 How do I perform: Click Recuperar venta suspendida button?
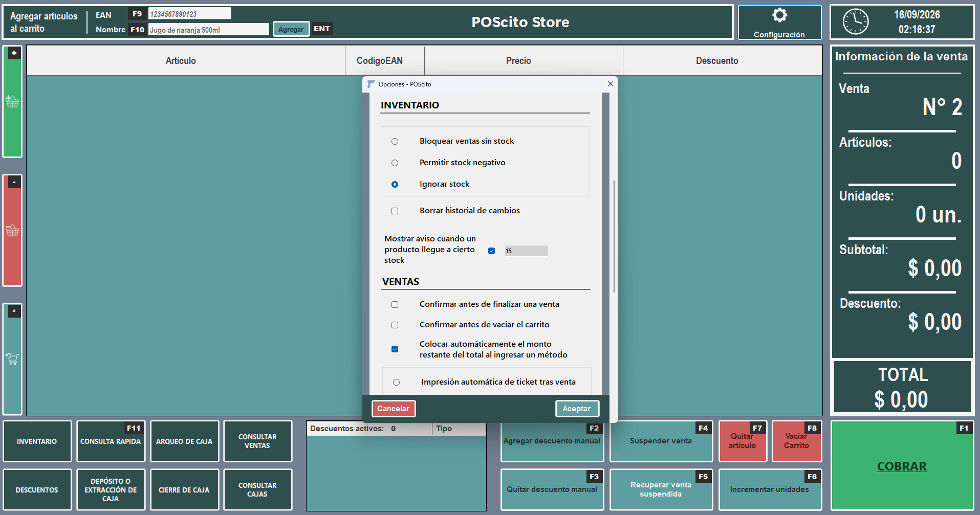tap(661, 489)
